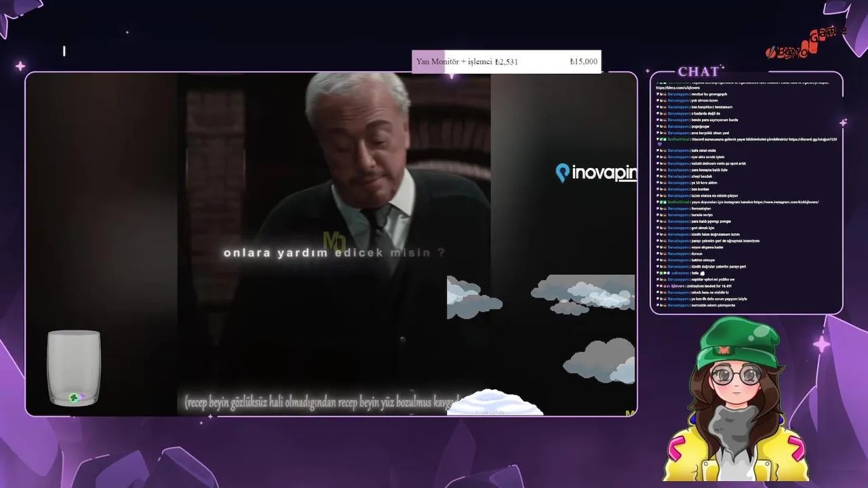The image size is (868, 488).
Task: Click chat message 'ben burdan'
Action: [x=700, y=189]
